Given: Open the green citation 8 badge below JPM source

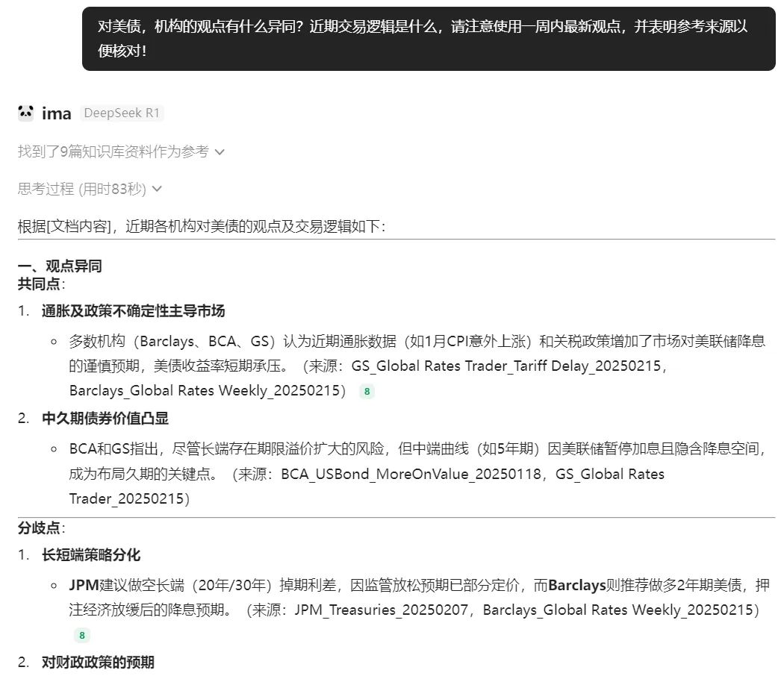Looking at the screenshot, I should 80,635.
